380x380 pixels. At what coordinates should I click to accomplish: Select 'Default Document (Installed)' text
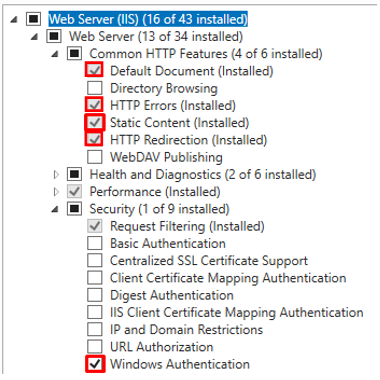coord(192,71)
